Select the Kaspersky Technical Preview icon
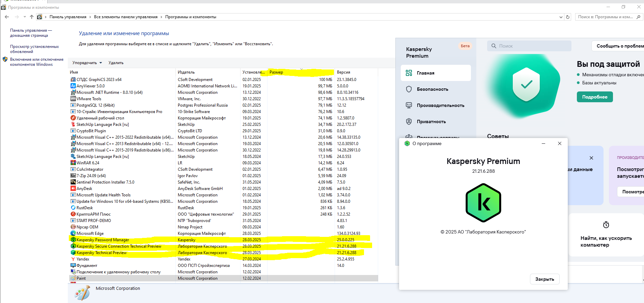Image resolution: width=644 pixels, height=303 pixels. click(73, 253)
